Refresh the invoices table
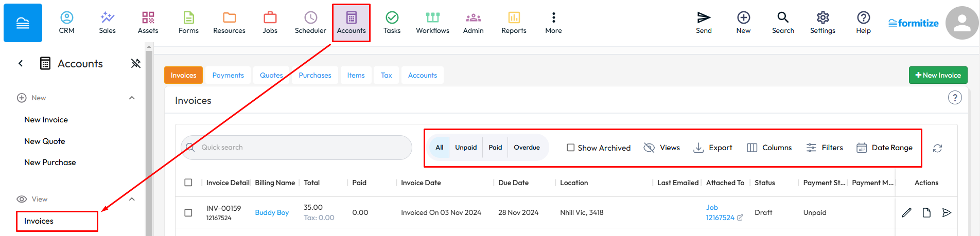 [x=937, y=148]
